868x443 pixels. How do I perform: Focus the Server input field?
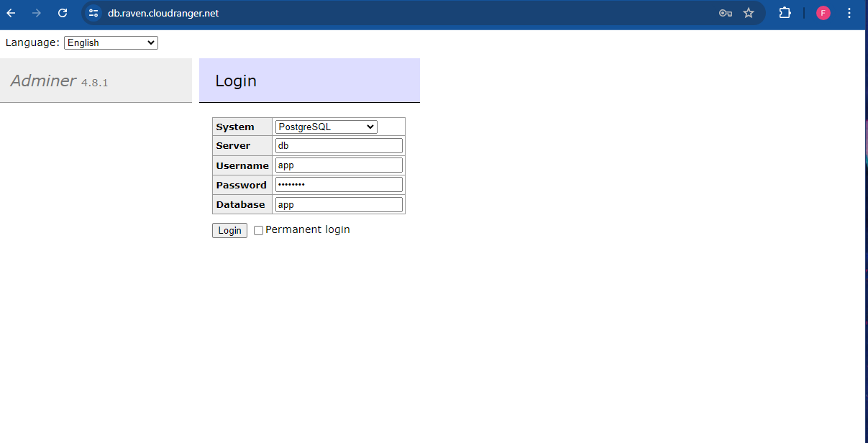tap(338, 145)
